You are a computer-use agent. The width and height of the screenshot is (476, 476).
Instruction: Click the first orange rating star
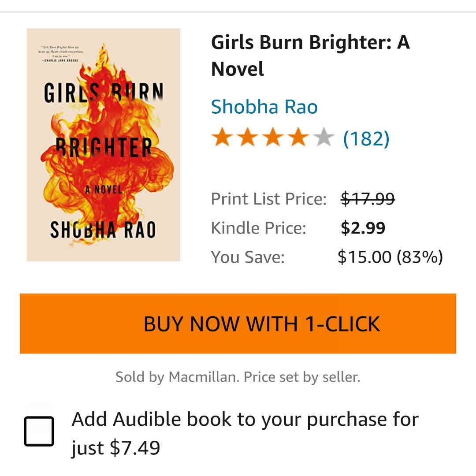(x=221, y=138)
